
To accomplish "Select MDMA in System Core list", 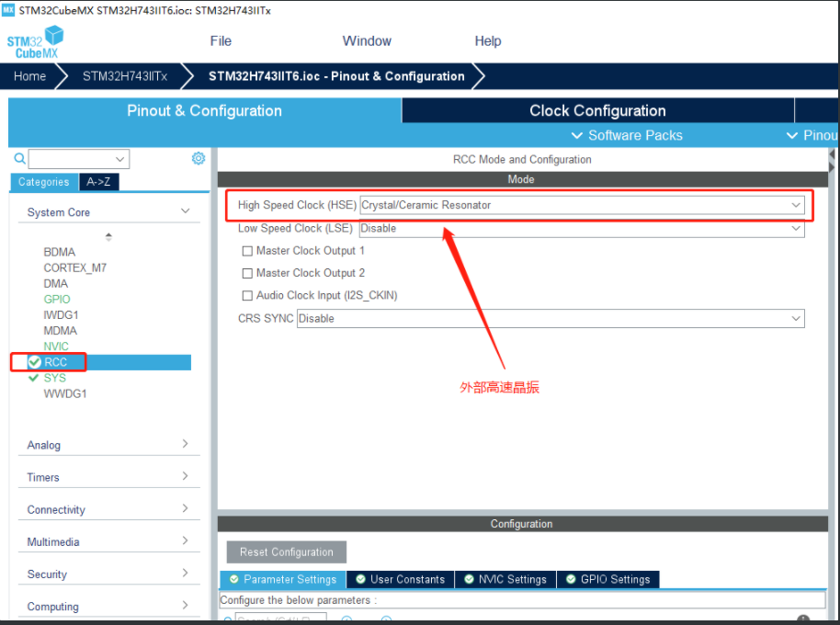I will click(x=61, y=331).
